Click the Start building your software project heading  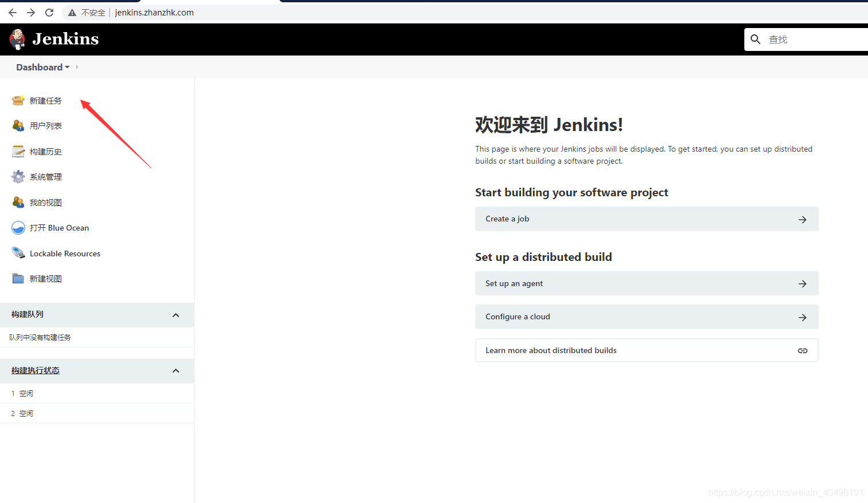(572, 192)
